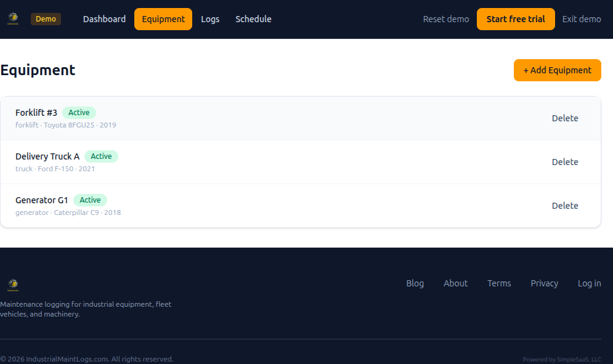Delete Generator G1
This screenshot has height=364, width=613.
pyautogui.click(x=565, y=205)
